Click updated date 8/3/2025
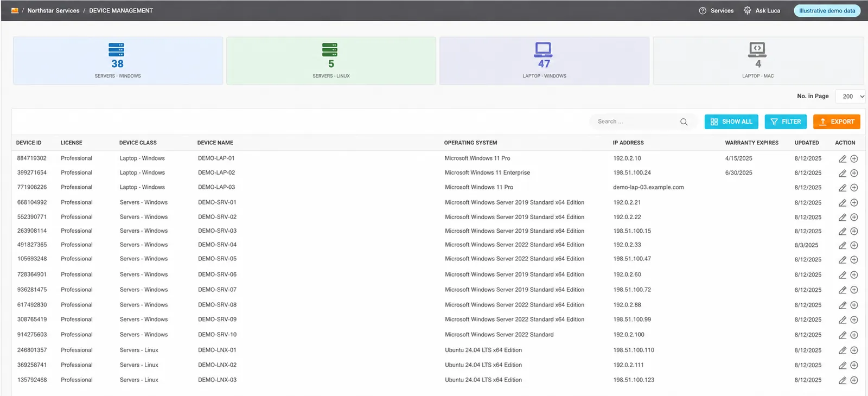The height and width of the screenshot is (396, 868). coord(806,245)
